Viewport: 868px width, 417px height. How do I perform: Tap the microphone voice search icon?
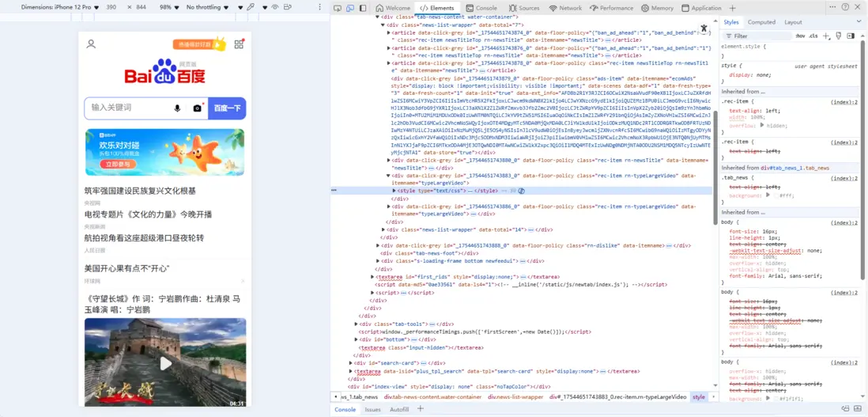click(177, 108)
